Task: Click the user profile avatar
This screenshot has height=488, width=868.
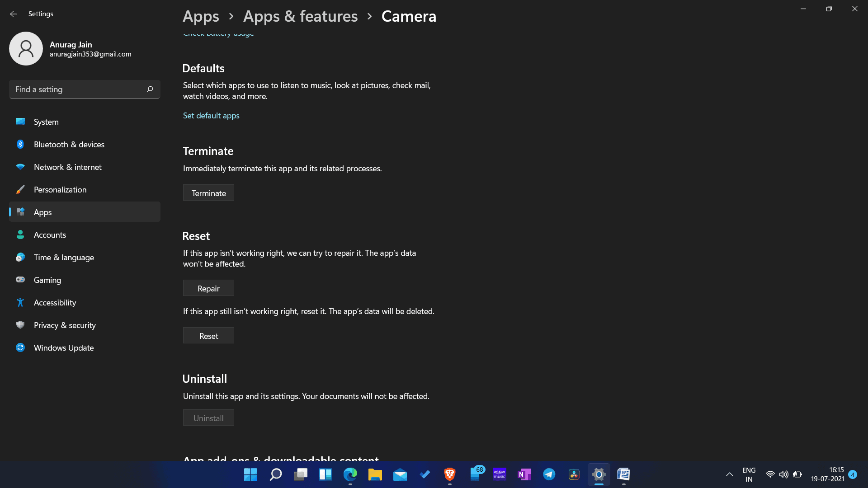Action: click(x=26, y=49)
